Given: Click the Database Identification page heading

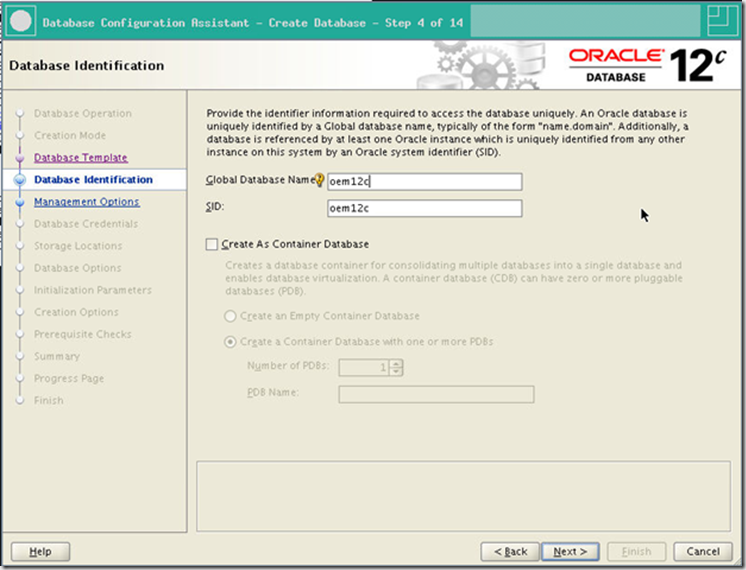Looking at the screenshot, I should pyautogui.click(x=87, y=65).
